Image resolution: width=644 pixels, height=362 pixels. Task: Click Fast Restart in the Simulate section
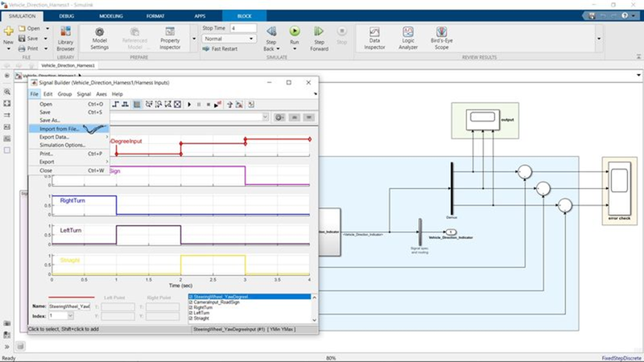tap(220, 49)
